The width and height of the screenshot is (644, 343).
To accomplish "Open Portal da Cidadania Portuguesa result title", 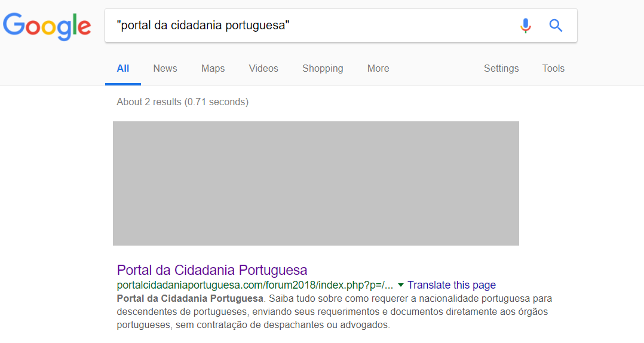I will click(x=212, y=270).
